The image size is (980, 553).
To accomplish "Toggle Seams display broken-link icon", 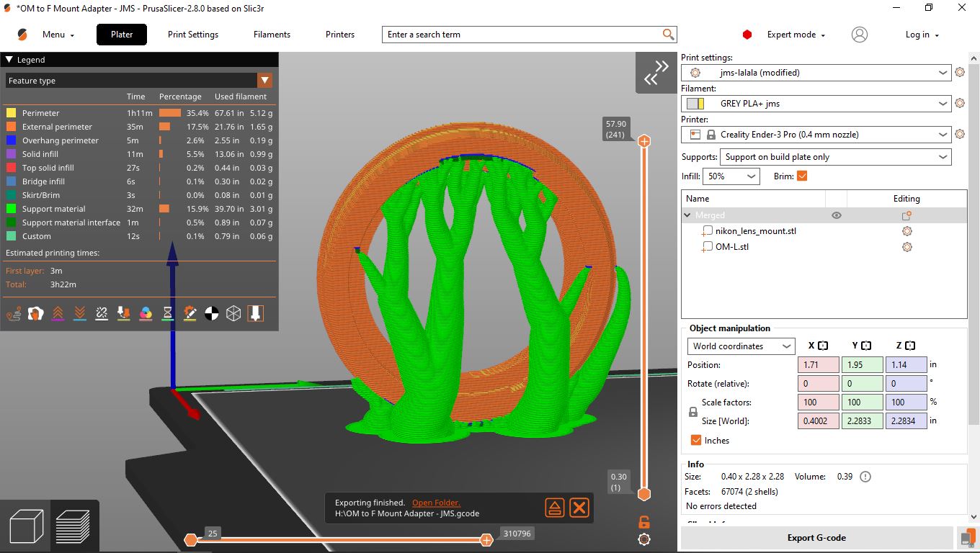I will [102, 313].
